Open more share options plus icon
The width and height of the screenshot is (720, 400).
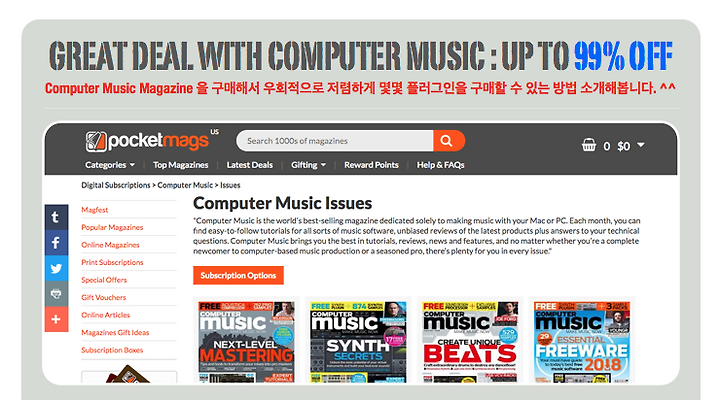tap(56, 319)
